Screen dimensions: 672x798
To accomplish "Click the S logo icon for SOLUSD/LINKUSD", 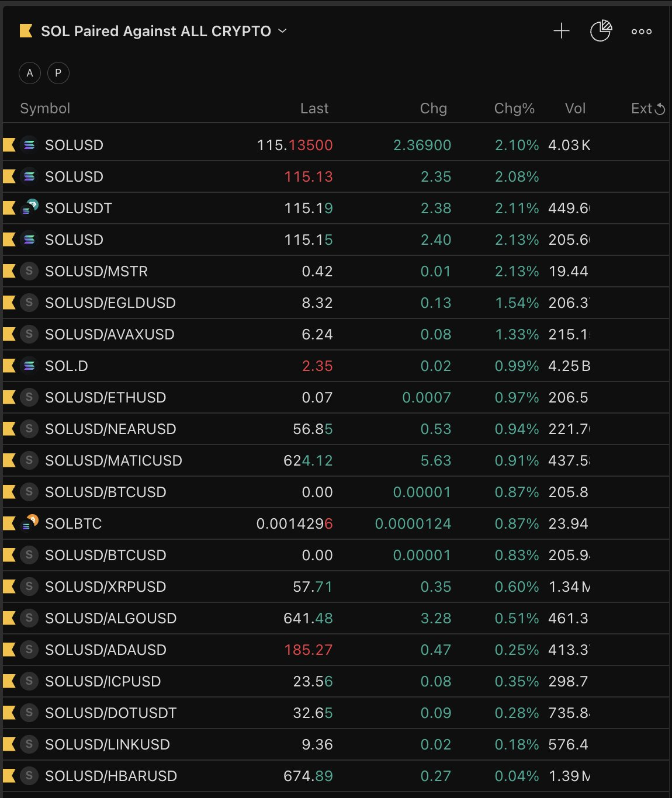I will 29,744.
